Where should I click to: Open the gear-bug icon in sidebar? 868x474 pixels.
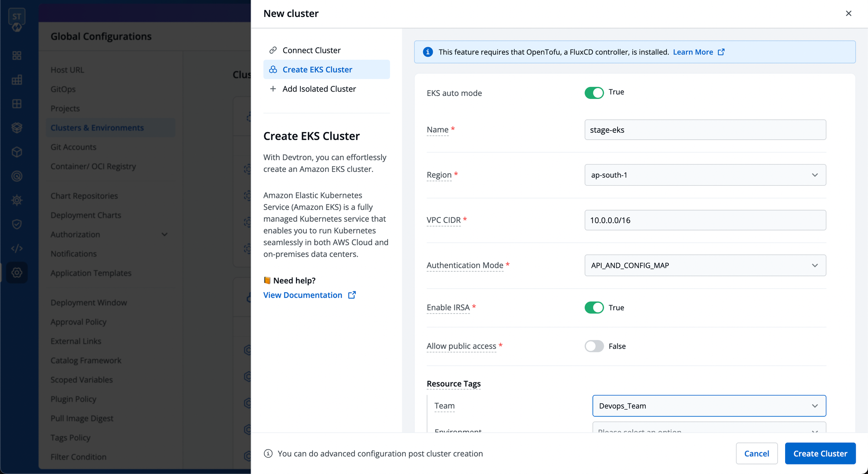pos(17,200)
